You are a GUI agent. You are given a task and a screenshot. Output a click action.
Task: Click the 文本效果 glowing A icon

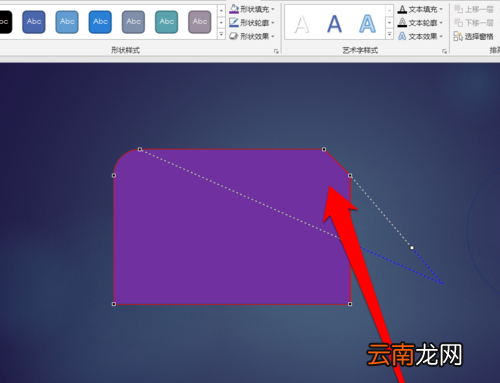pyautogui.click(x=402, y=36)
